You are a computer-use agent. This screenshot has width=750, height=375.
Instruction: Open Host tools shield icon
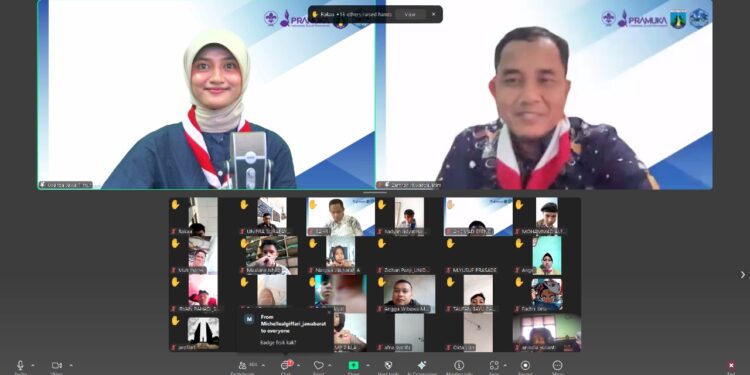(x=388, y=365)
